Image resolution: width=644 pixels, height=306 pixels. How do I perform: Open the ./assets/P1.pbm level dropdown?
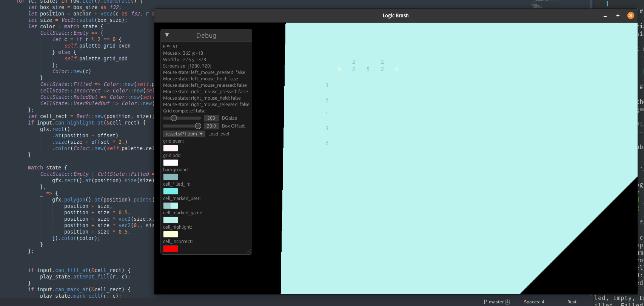184,134
